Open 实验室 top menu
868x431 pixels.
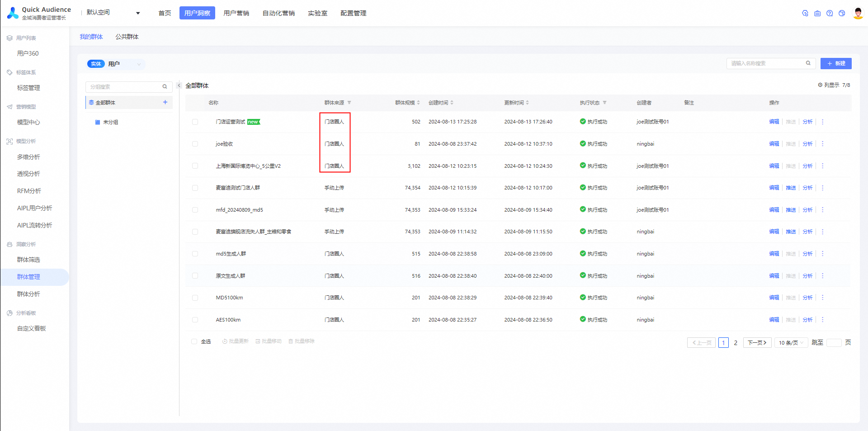317,13
